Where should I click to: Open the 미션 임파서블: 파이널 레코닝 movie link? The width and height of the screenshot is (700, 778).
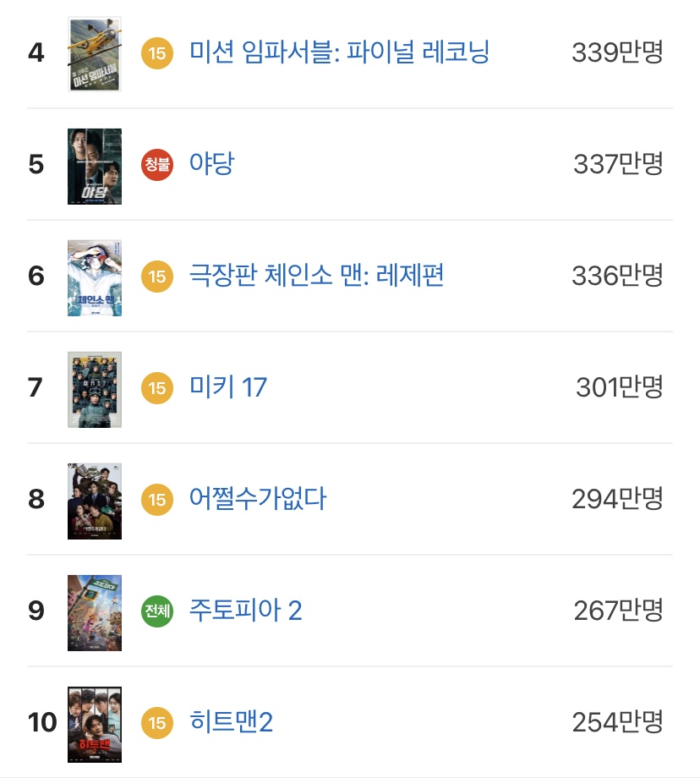click(339, 52)
